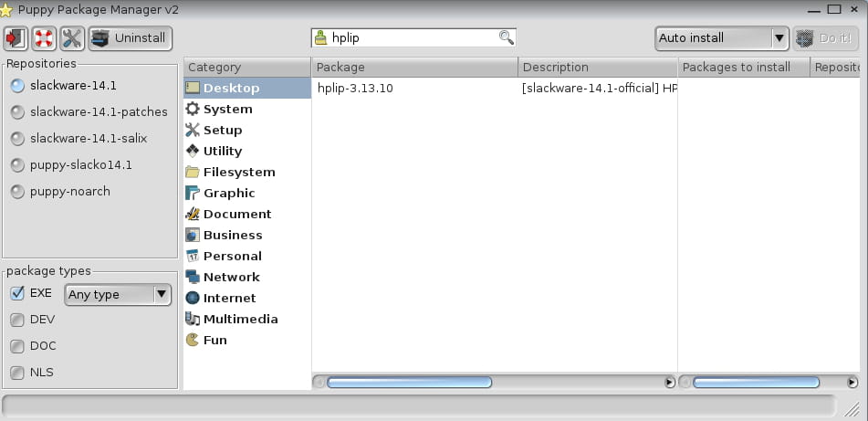Click the Graphic category icon
Viewport: 868px width, 421px height.
(x=192, y=193)
